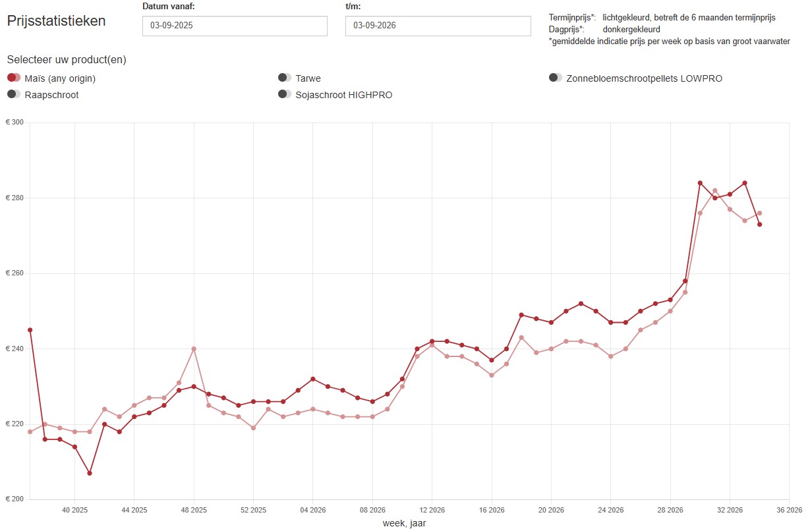Viewport: 812px width, 529px height.
Task: Turn on the Raapschroot product toggle
Action: tap(14, 94)
